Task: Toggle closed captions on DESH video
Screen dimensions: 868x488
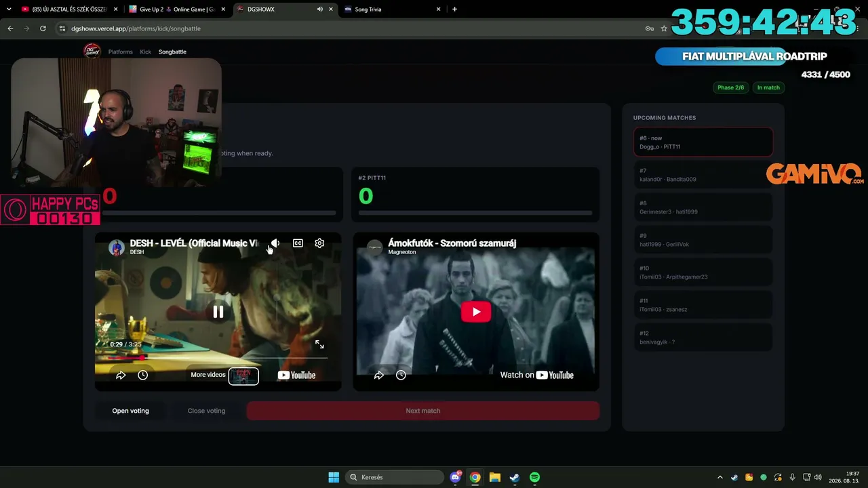Action: (x=298, y=243)
